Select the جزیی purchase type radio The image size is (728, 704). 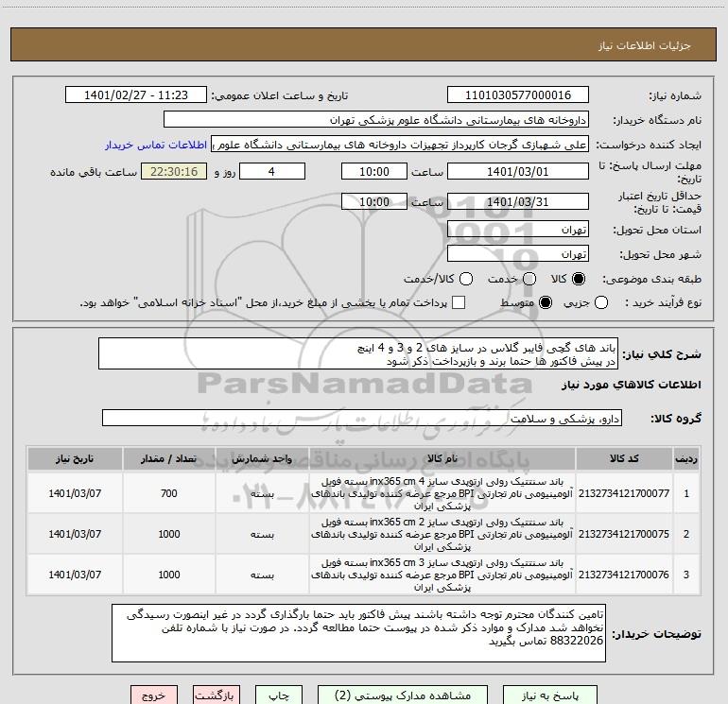[x=600, y=302]
